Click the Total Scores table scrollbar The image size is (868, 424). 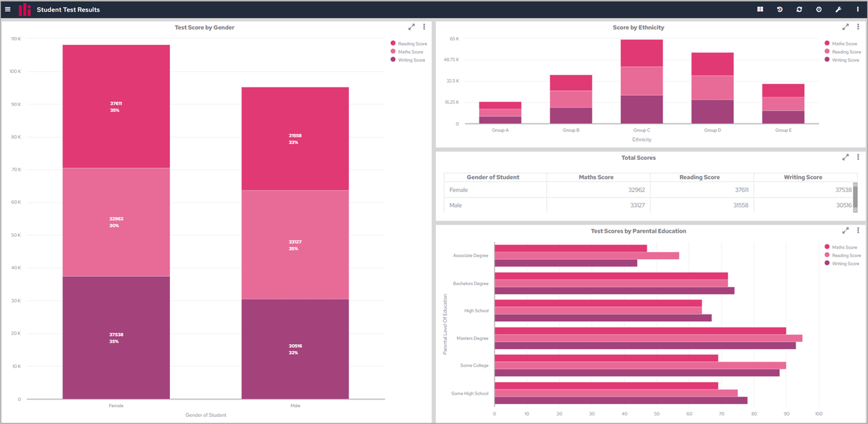tap(855, 197)
